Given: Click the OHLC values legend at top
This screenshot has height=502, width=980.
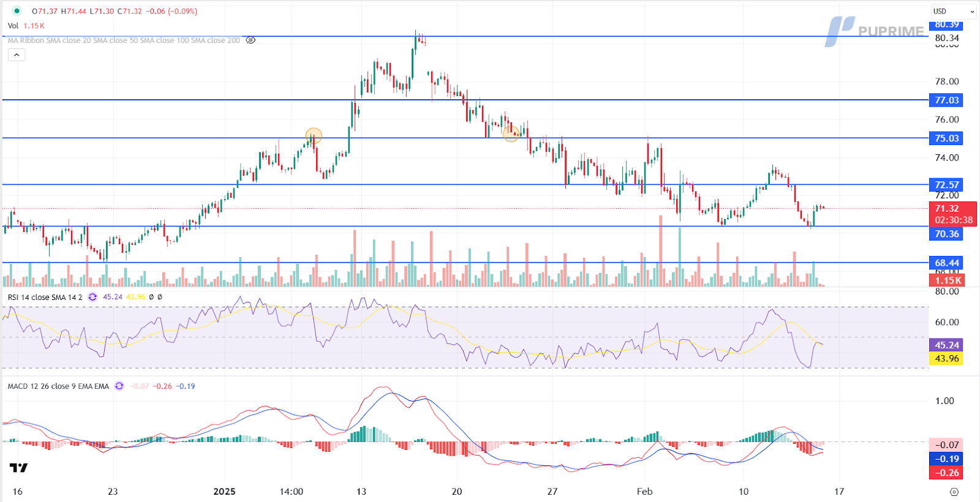Looking at the screenshot, I should coord(115,11).
